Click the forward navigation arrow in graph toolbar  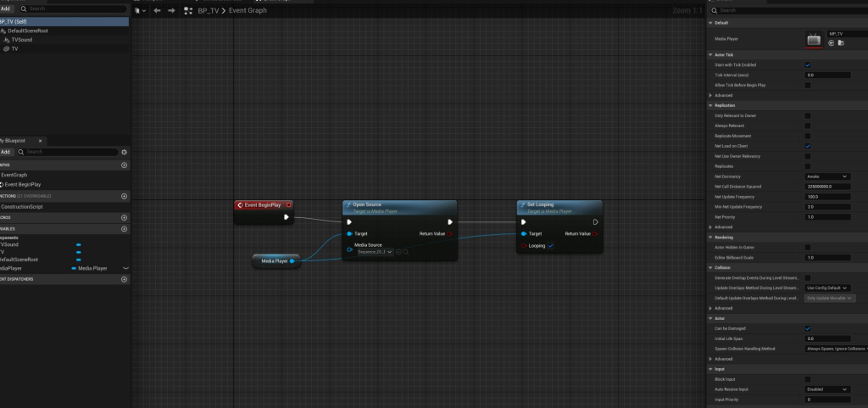coord(171,11)
